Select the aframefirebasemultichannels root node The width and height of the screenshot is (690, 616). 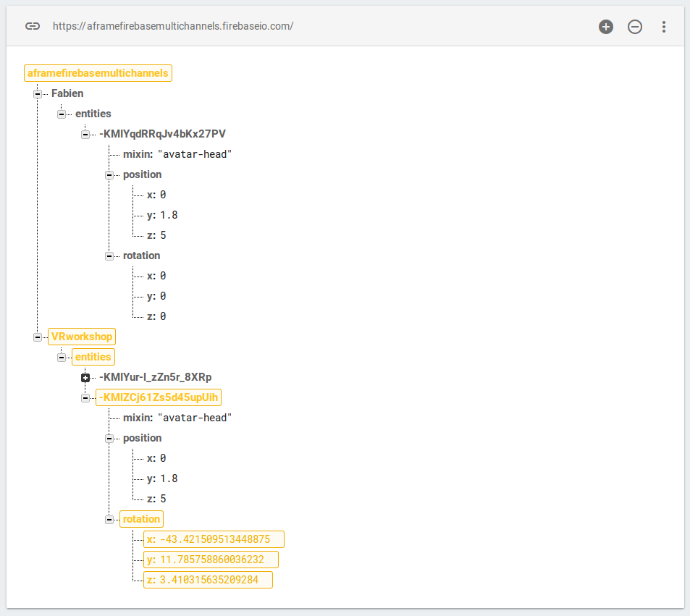point(98,73)
